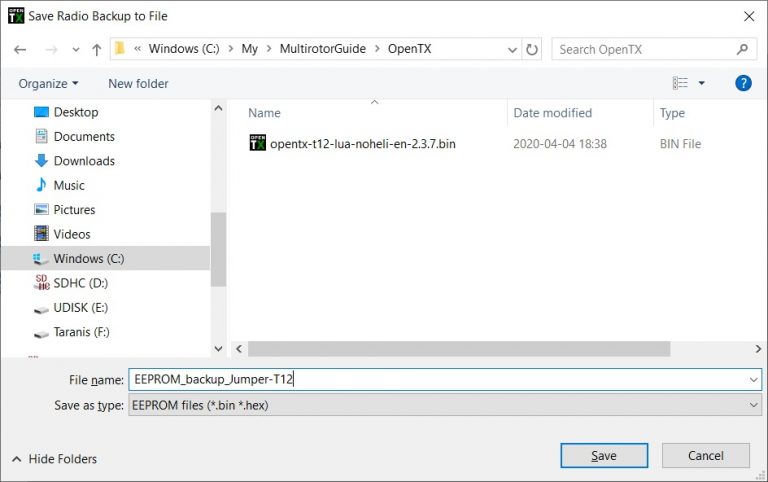
Task: Close the Save Radio Backup dialog
Action: coord(748,16)
